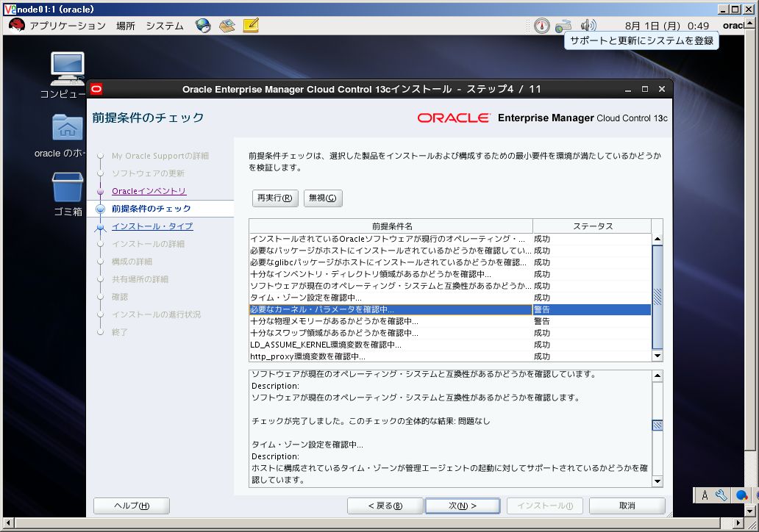Screen dimensions: 759x532
Task: Click the ステータス column header
Action: pos(593,226)
